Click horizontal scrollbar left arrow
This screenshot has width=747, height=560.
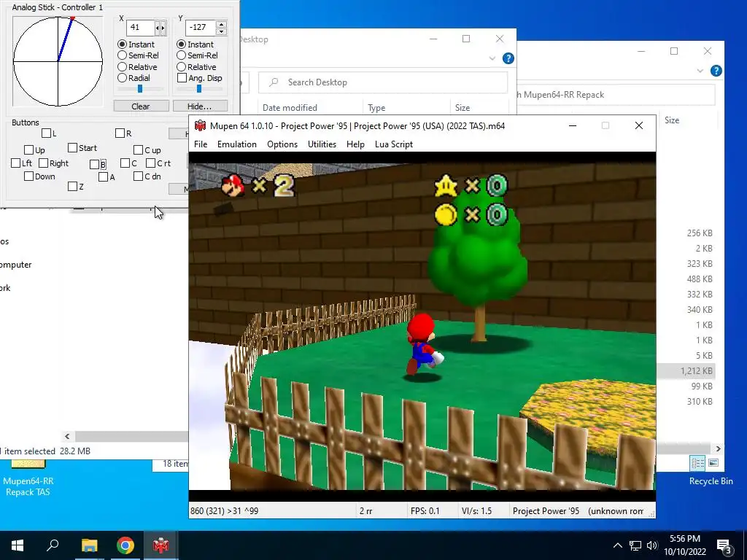pyautogui.click(x=67, y=436)
